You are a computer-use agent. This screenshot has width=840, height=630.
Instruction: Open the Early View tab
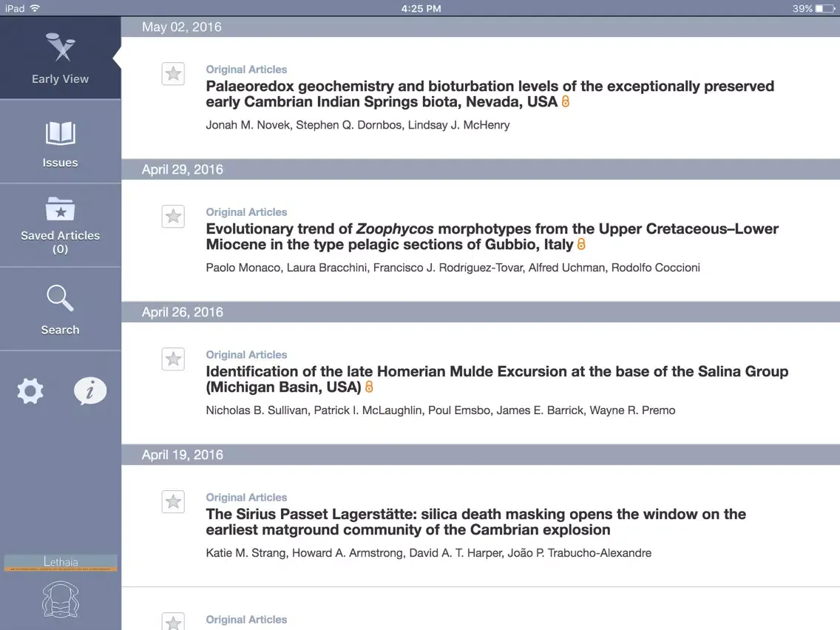pyautogui.click(x=60, y=58)
